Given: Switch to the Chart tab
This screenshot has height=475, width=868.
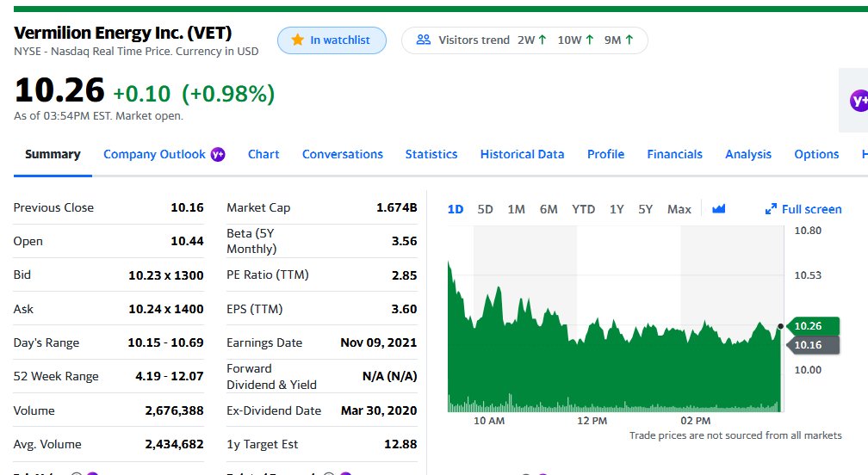Looking at the screenshot, I should 263,154.
